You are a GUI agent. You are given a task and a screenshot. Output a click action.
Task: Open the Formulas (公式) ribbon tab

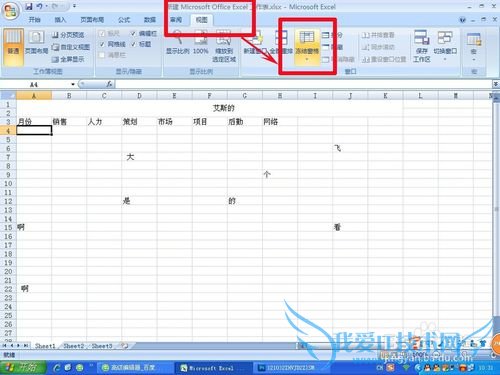pyautogui.click(x=124, y=20)
